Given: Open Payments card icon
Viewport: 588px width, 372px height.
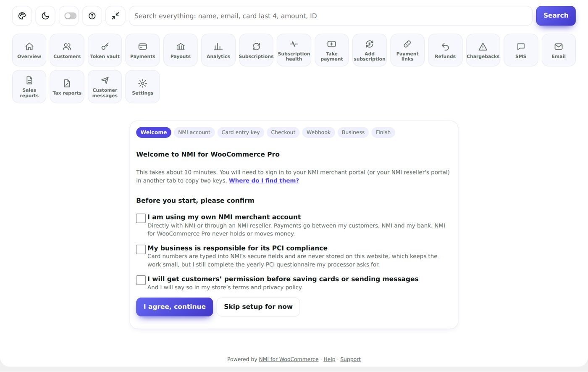Looking at the screenshot, I should (x=143, y=50).
